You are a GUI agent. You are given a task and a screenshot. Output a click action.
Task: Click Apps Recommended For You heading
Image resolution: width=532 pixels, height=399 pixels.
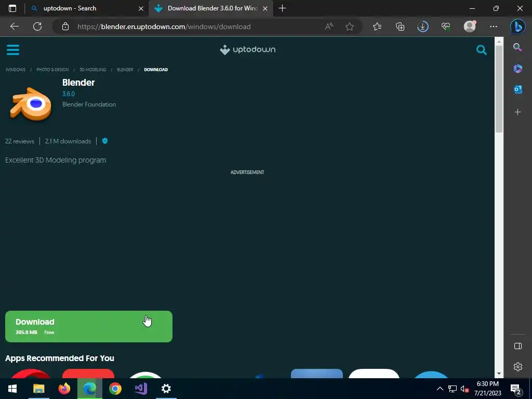60,358
